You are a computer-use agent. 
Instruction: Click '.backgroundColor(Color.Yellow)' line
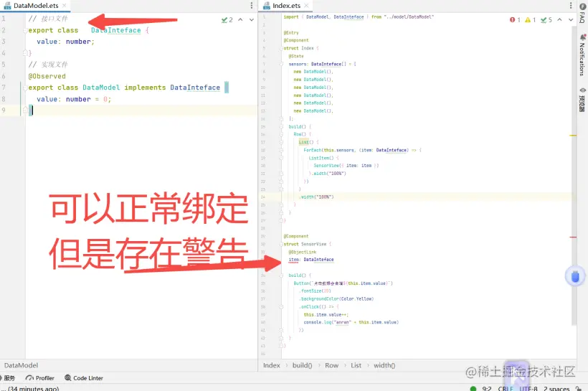336,299
